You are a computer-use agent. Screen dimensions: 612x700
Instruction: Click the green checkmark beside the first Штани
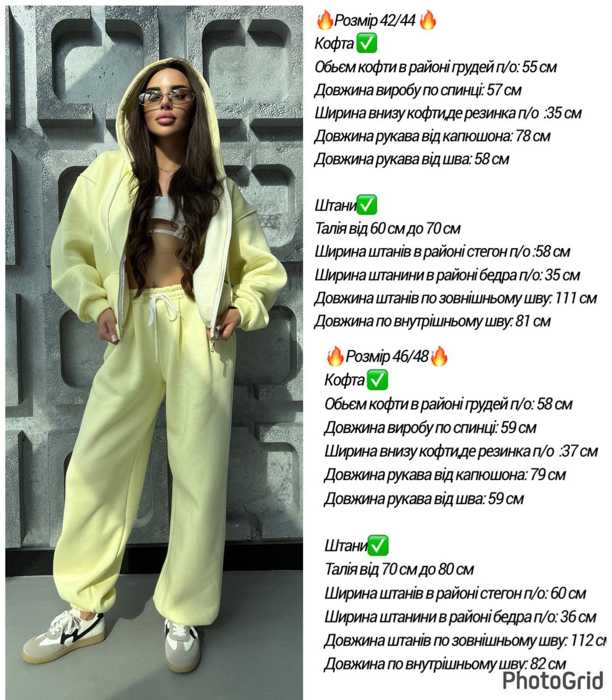point(366,206)
